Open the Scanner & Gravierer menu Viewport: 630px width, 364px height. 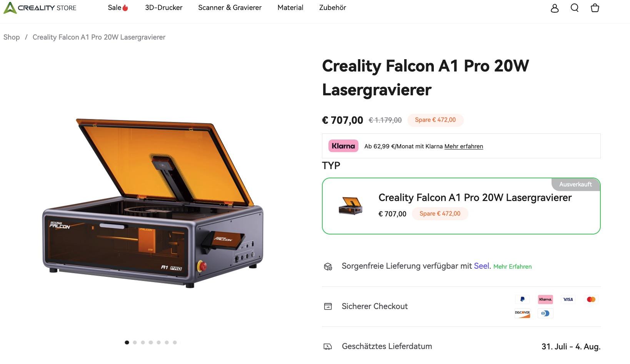pos(230,8)
